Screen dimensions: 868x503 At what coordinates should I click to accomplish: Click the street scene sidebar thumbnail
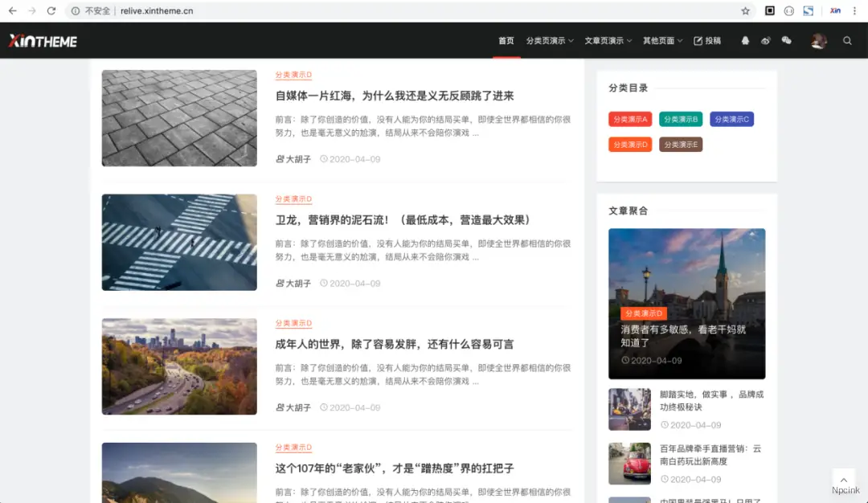coord(629,410)
